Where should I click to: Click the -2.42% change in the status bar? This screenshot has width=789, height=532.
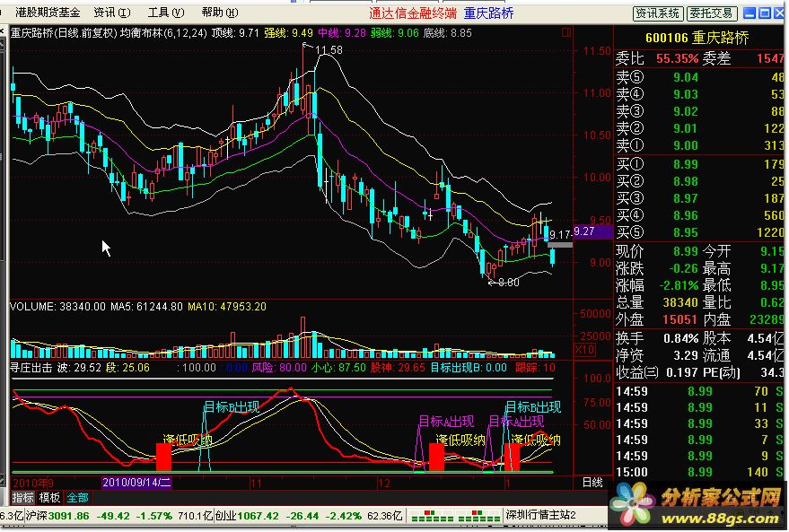click(344, 516)
